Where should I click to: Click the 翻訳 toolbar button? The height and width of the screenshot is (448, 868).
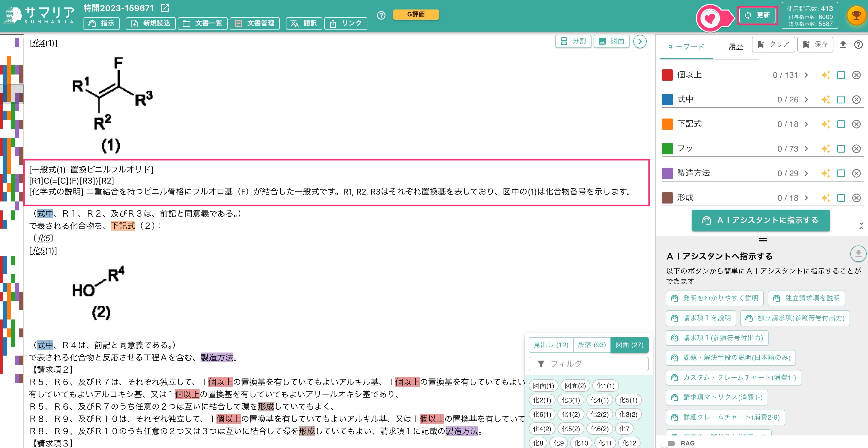[x=304, y=23]
